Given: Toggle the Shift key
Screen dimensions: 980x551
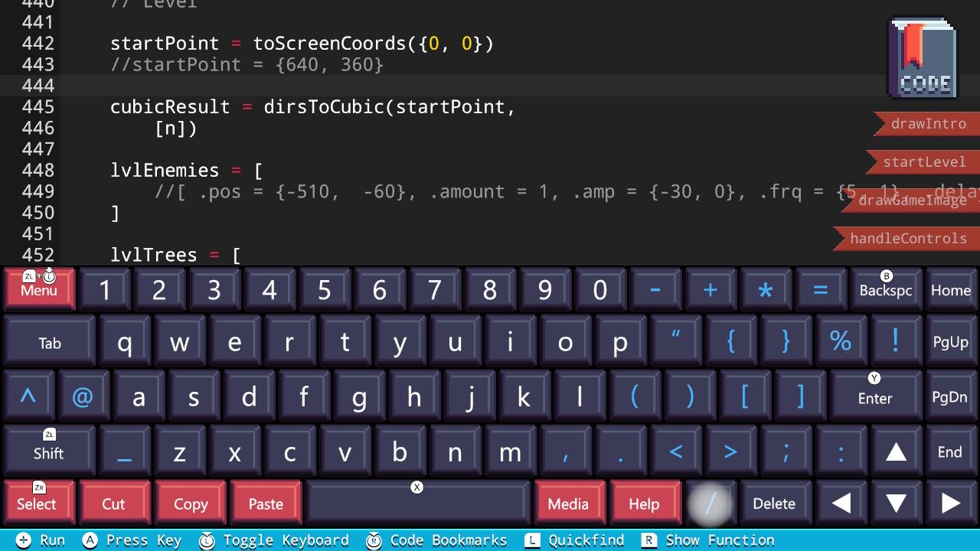Looking at the screenshot, I should 49,450.
